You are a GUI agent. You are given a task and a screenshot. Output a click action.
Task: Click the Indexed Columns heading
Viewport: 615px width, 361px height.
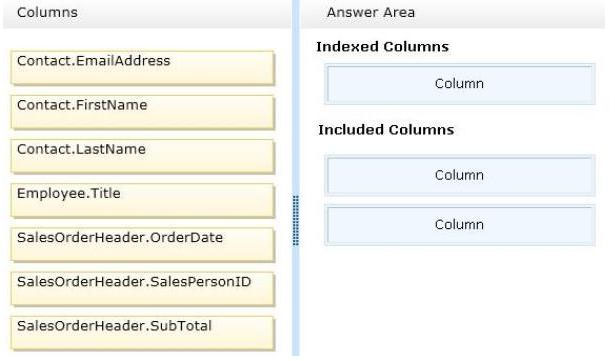click(382, 47)
